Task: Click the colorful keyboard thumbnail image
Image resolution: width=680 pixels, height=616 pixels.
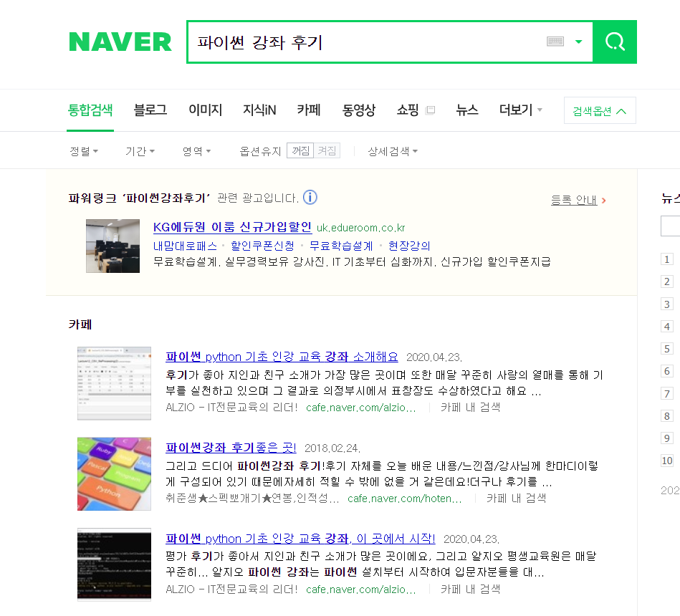Action: click(114, 473)
